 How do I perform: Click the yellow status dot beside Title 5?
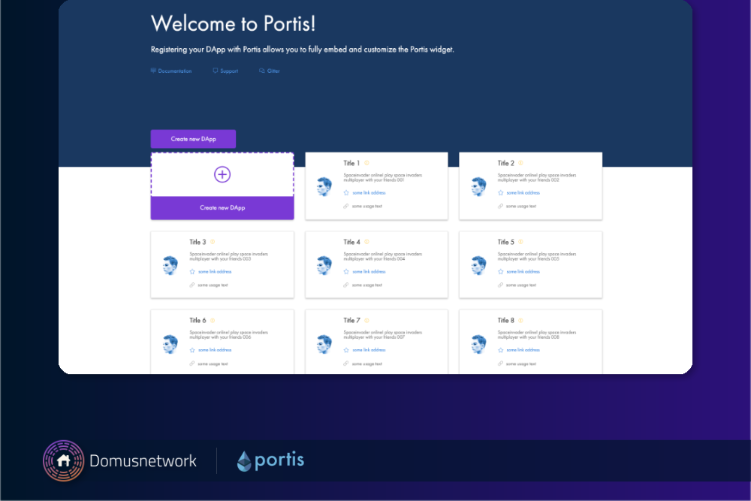pyautogui.click(x=521, y=242)
